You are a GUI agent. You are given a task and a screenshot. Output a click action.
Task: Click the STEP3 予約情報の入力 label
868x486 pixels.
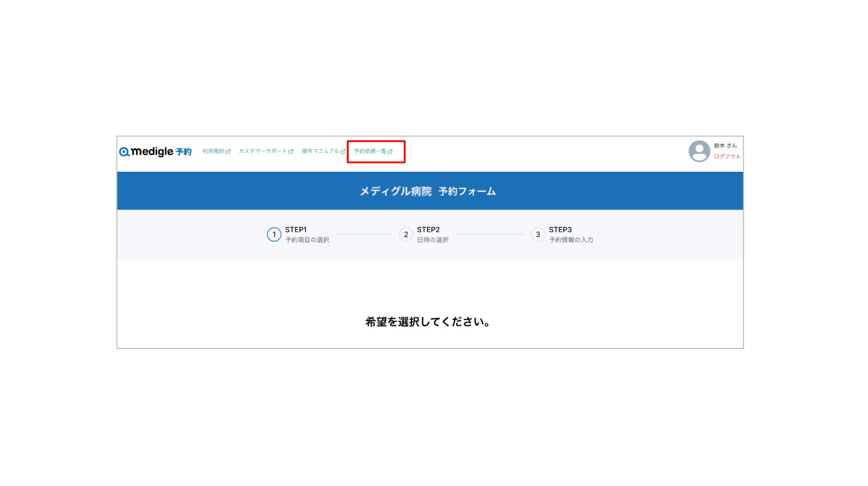[x=571, y=235]
